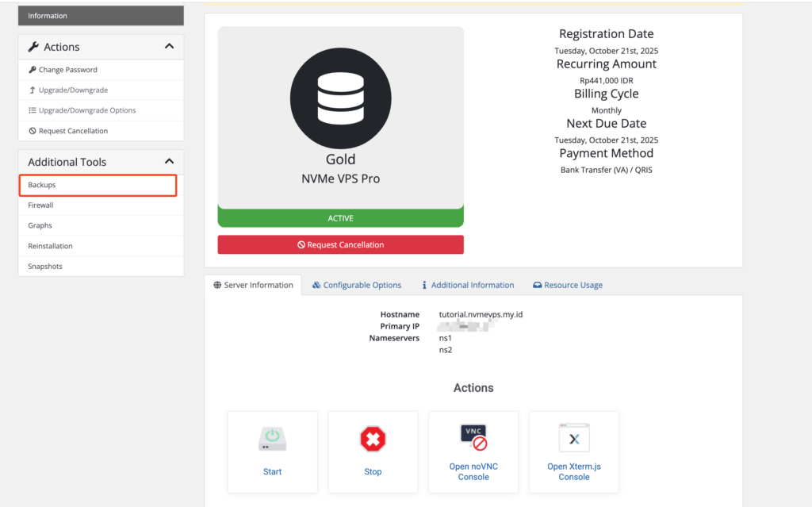Go to Reinstallation in the sidebar

[50, 246]
